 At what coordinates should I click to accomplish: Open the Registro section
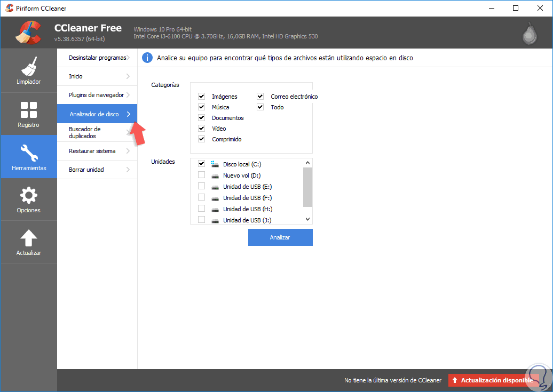click(x=29, y=114)
